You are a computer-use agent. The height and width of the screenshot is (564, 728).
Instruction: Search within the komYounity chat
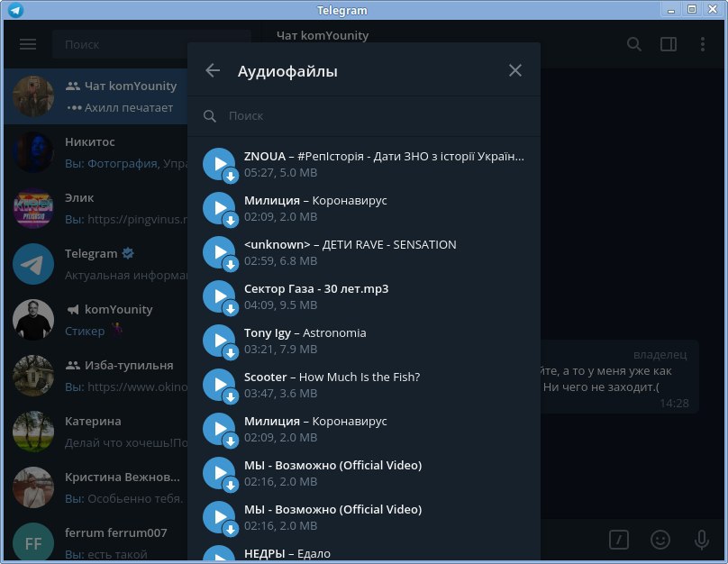coord(634,44)
